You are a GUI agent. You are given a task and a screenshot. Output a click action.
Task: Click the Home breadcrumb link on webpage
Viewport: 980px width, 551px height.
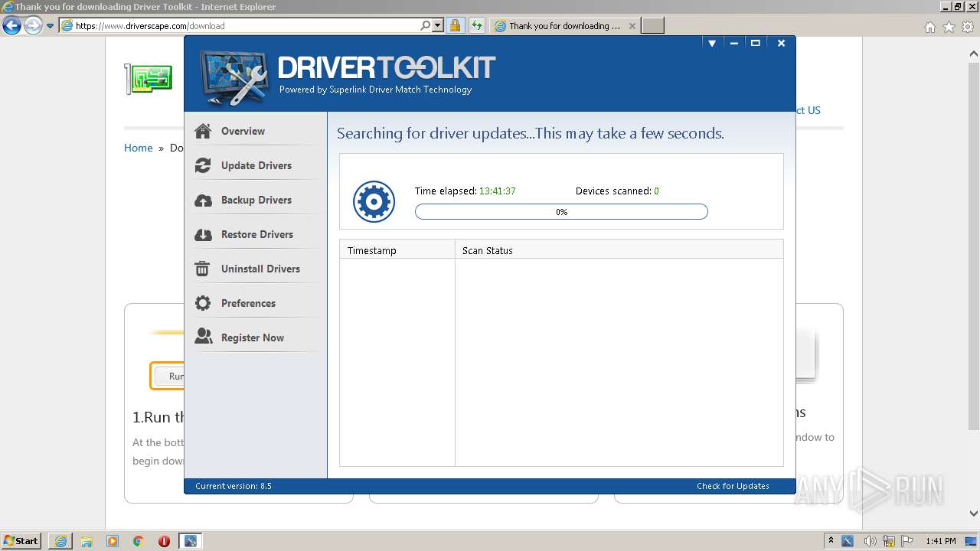139,148
